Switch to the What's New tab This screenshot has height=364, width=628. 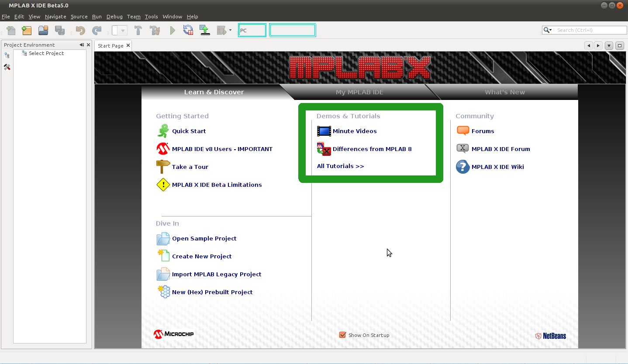tap(505, 92)
